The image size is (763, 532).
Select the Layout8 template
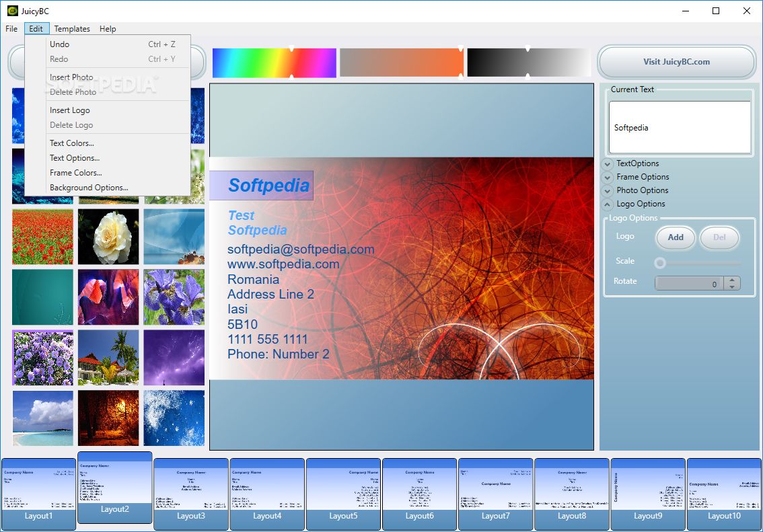[572, 494]
